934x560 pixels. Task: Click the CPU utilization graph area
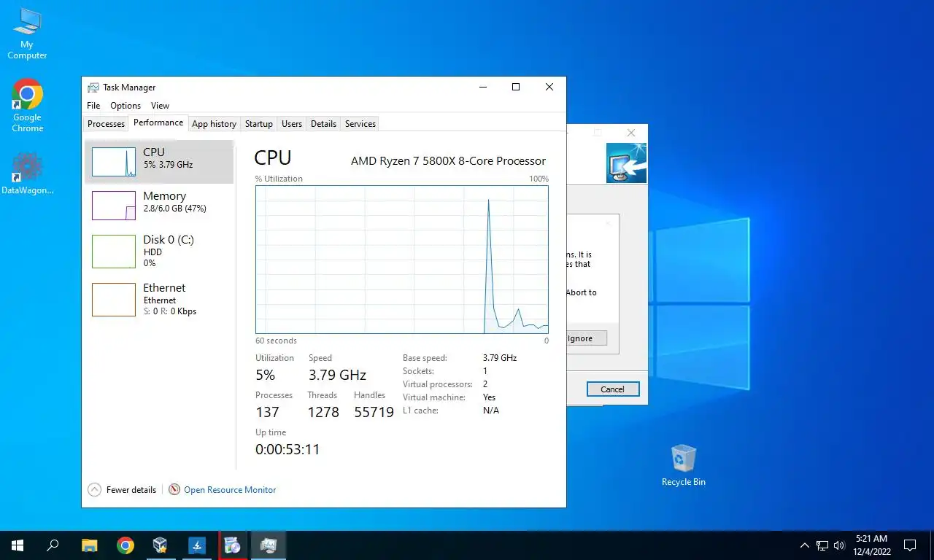point(401,260)
